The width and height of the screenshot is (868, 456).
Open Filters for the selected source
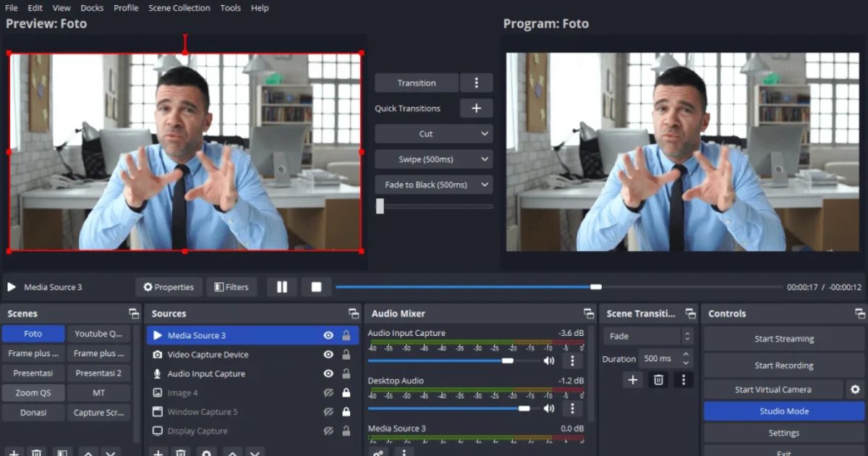tap(231, 287)
